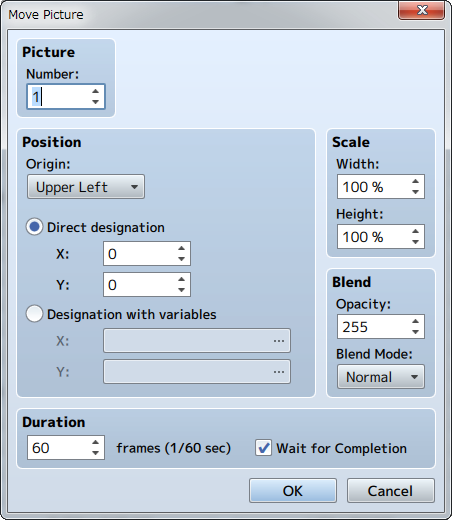Close the Move Picture dialog
452x520 pixels.
pyautogui.click(x=422, y=10)
